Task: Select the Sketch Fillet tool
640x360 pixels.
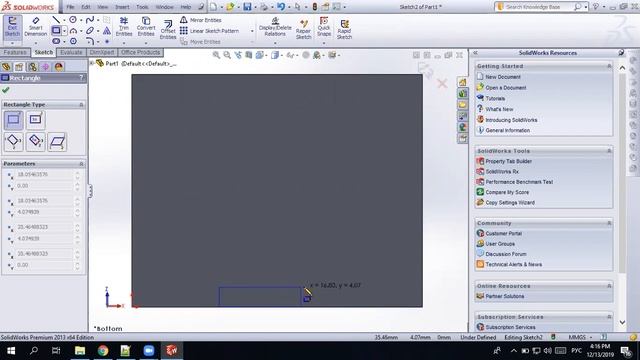Action: pos(90,41)
